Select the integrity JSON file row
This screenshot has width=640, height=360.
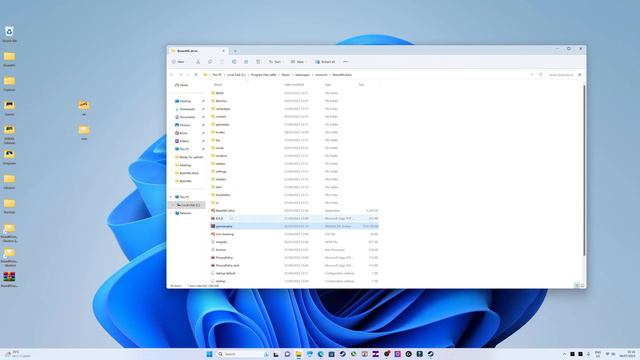tap(294, 242)
